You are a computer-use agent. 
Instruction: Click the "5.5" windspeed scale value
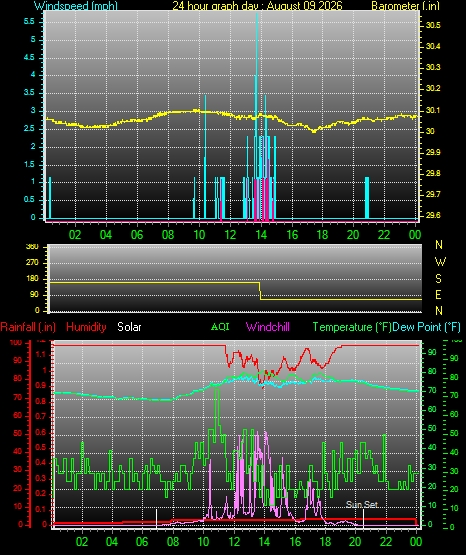coord(29,21)
